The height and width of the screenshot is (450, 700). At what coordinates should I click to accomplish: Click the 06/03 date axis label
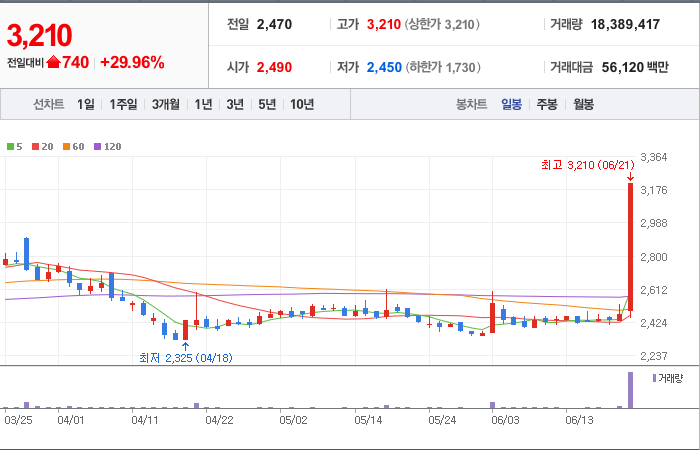point(505,421)
